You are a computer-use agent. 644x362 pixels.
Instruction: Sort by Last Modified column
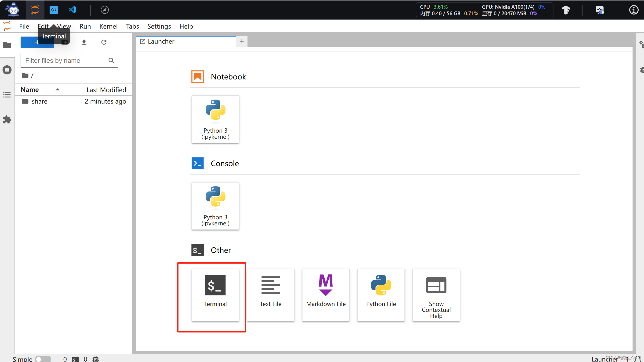coord(106,90)
